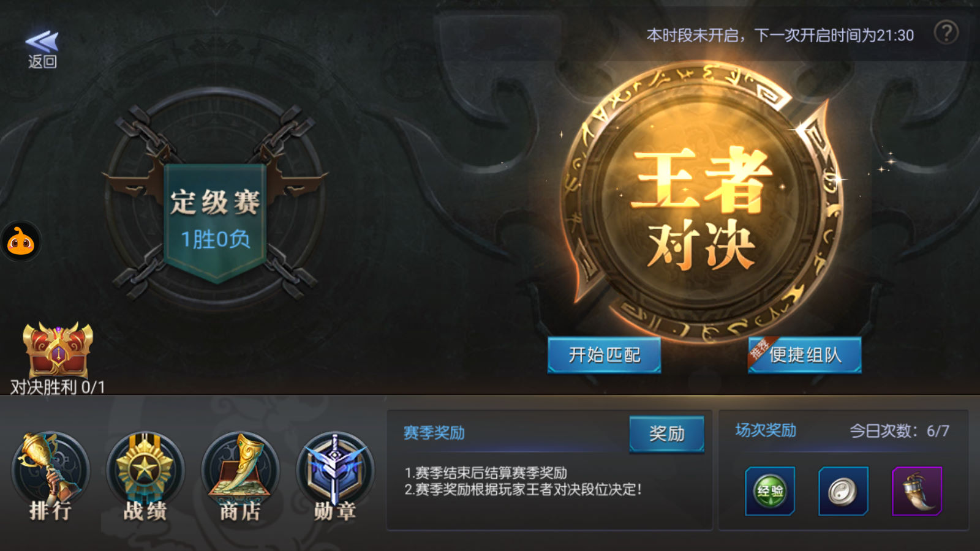Select the 赛季奖励 section title
Image resolution: width=980 pixels, height=551 pixels.
[x=434, y=433]
